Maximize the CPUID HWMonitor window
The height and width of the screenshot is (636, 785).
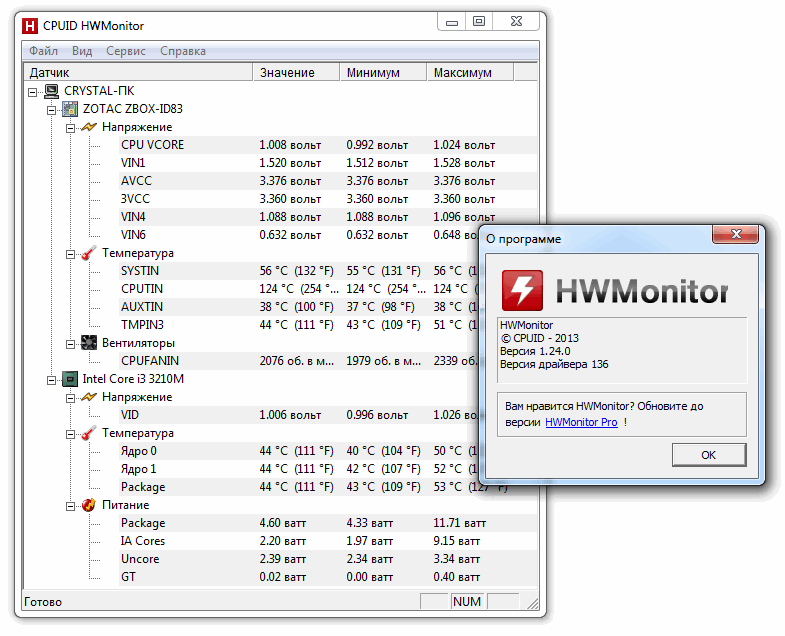pos(479,22)
